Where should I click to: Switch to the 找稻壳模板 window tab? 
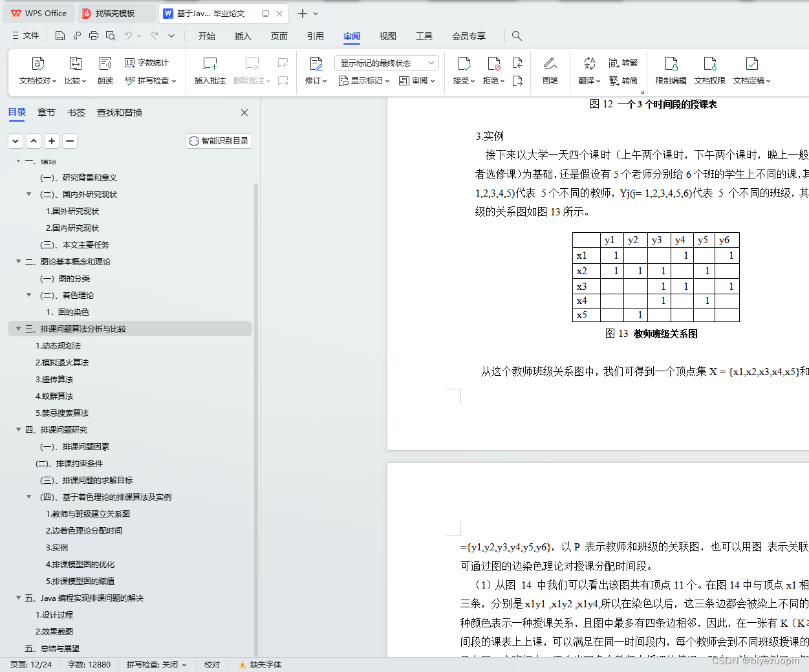[x=117, y=14]
